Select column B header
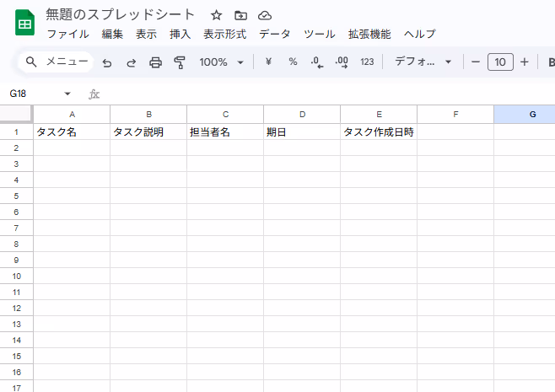 [x=148, y=115]
